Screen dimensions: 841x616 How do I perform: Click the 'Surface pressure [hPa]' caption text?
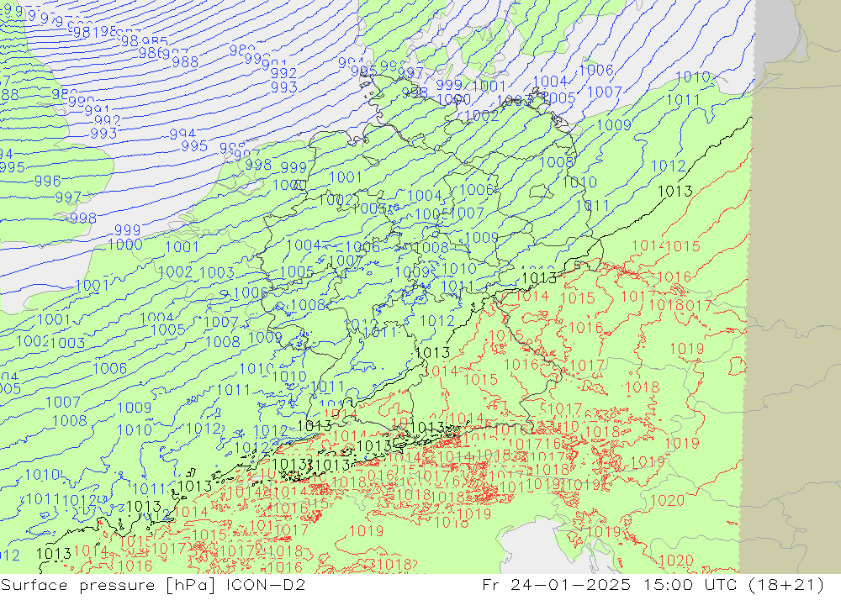108,585
